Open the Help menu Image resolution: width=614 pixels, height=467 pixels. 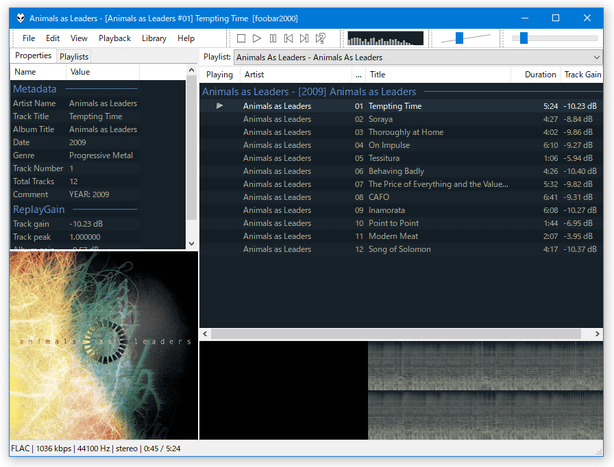point(186,38)
